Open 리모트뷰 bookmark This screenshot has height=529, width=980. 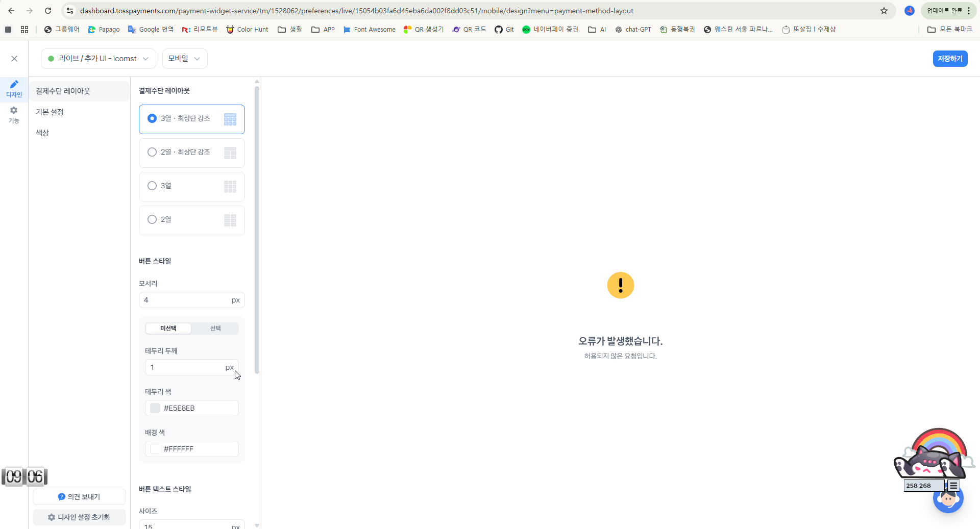click(x=200, y=30)
